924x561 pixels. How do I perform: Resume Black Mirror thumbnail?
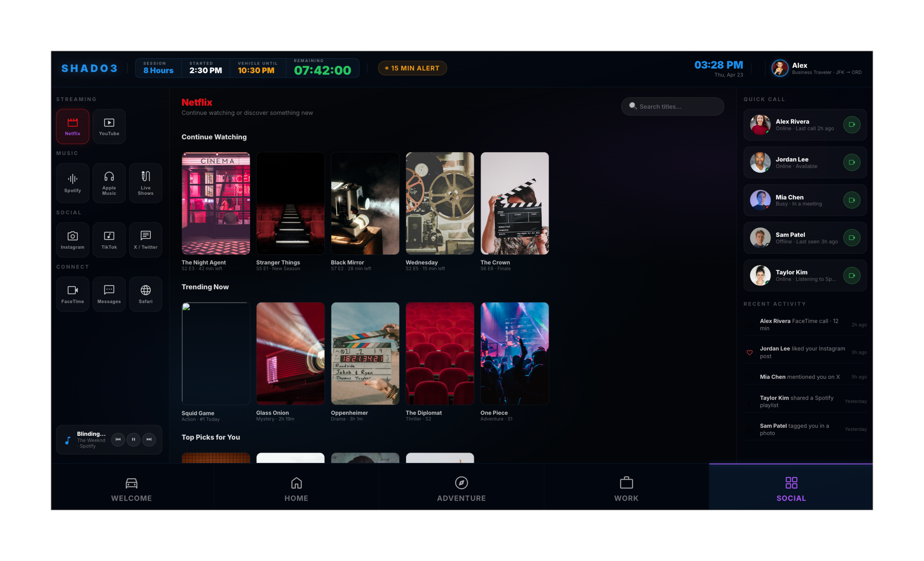tap(365, 203)
